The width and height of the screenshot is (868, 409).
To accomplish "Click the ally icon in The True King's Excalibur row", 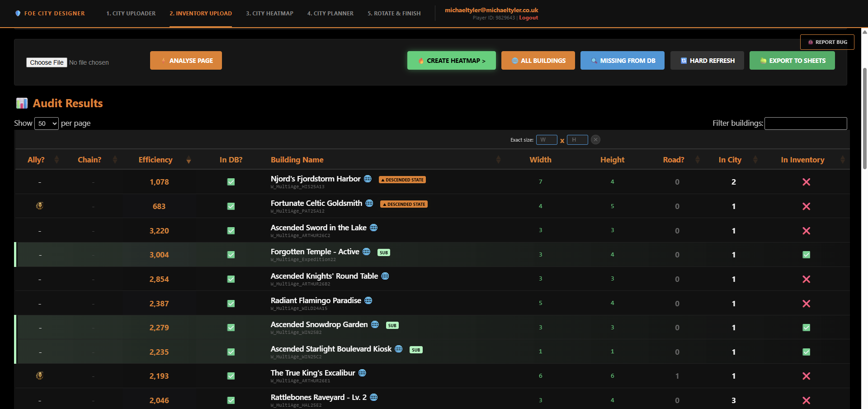I will click(x=40, y=376).
